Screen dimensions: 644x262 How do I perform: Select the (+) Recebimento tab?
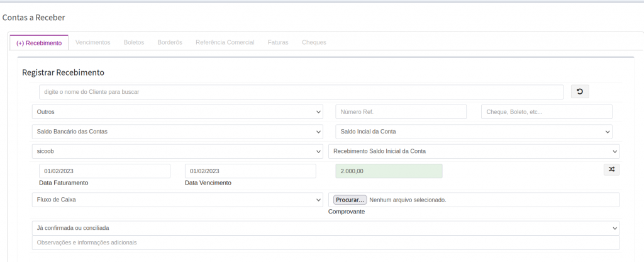coord(39,43)
